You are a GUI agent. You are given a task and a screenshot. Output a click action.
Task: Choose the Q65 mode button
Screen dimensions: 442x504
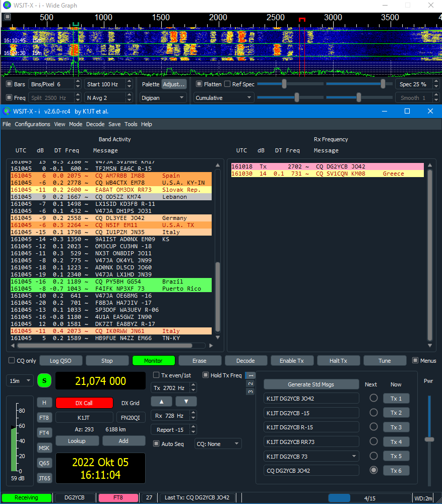tap(44, 463)
